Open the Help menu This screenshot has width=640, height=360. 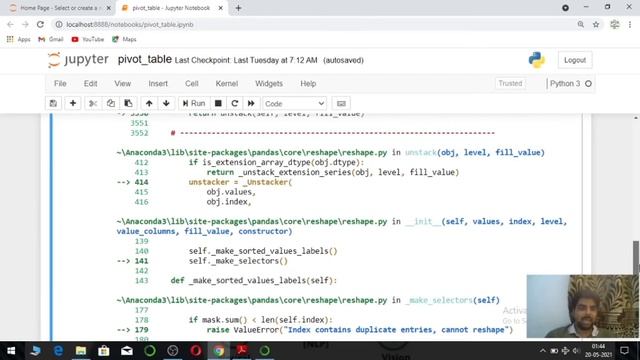tap(308, 84)
